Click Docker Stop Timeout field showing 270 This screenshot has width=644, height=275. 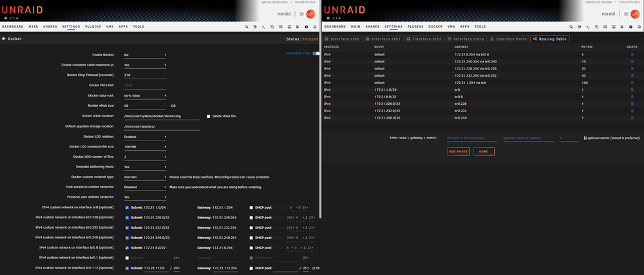[x=145, y=75]
